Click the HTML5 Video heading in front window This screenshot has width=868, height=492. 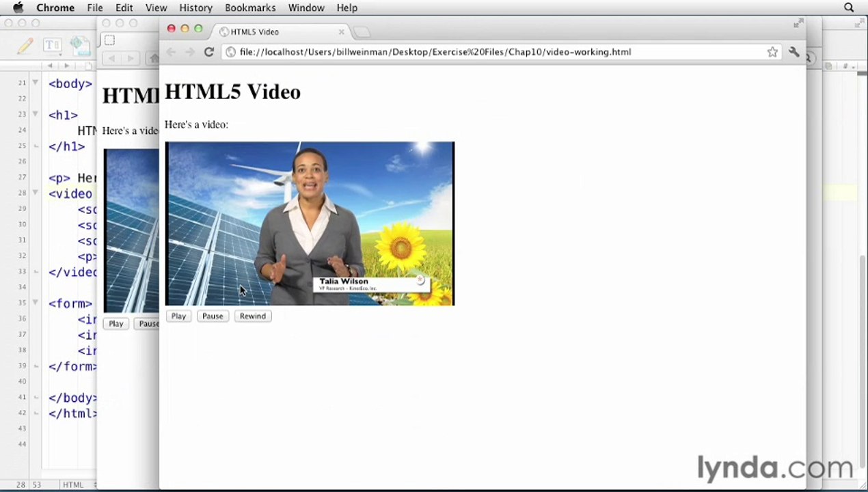pos(232,92)
